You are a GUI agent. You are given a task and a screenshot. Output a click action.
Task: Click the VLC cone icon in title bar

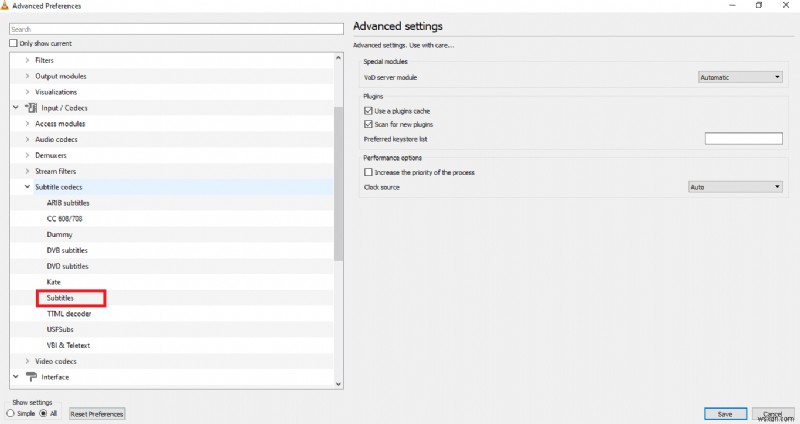point(5,6)
